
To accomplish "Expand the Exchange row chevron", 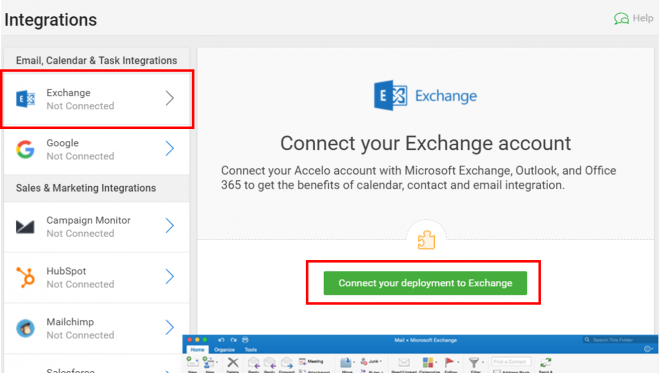I will coord(169,98).
